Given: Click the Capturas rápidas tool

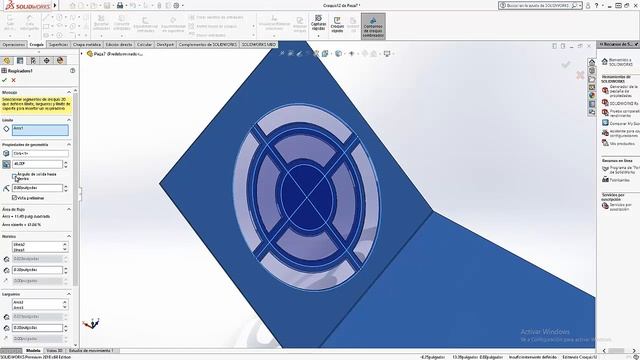Looking at the screenshot, I should pyautogui.click(x=318, y=23).
